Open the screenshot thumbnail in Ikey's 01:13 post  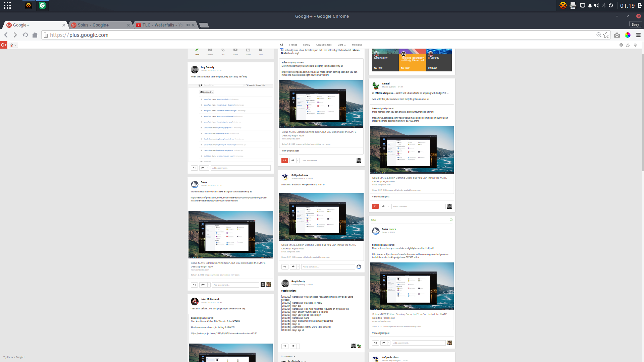[231, 123]
